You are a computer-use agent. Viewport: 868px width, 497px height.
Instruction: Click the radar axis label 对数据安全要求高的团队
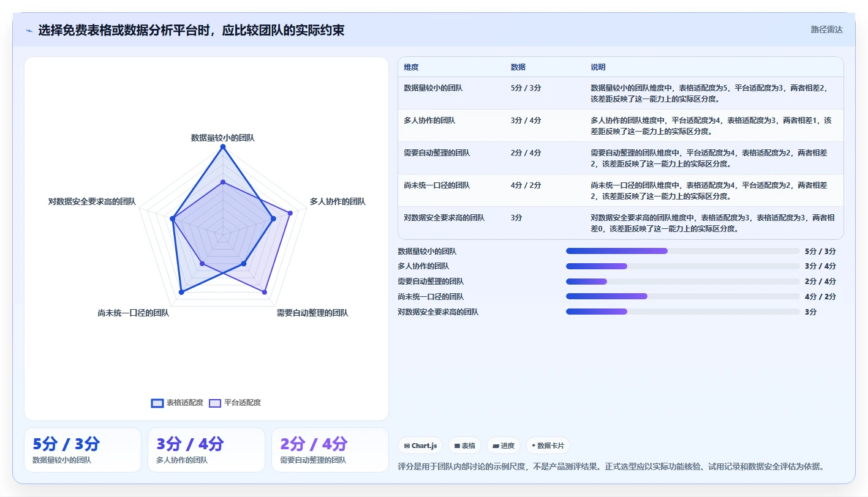coord(92,201)
